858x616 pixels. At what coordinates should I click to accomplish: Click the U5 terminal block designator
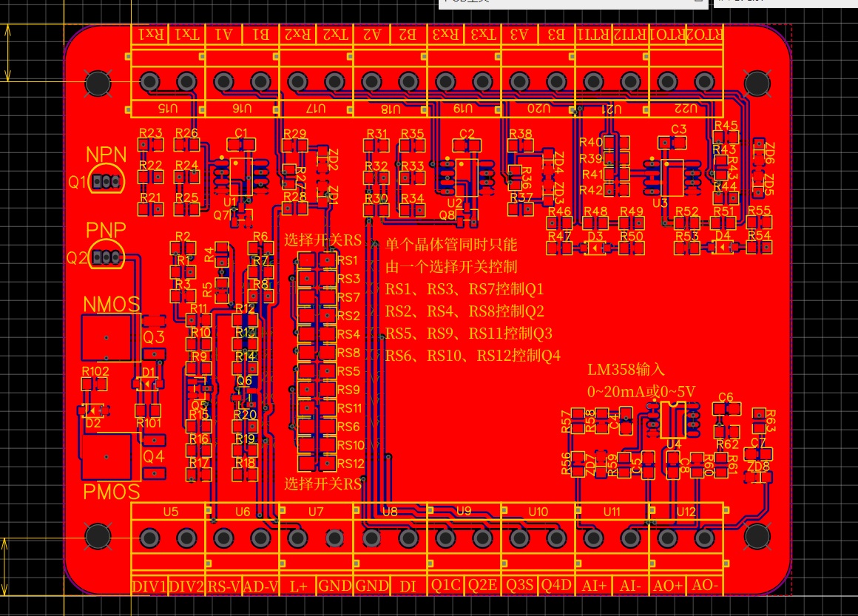(x=171, y=512)
